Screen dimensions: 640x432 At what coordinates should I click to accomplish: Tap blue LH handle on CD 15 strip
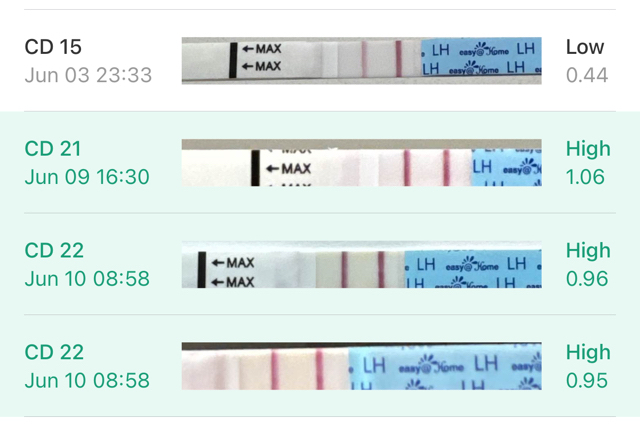click(x=481, y=58)
